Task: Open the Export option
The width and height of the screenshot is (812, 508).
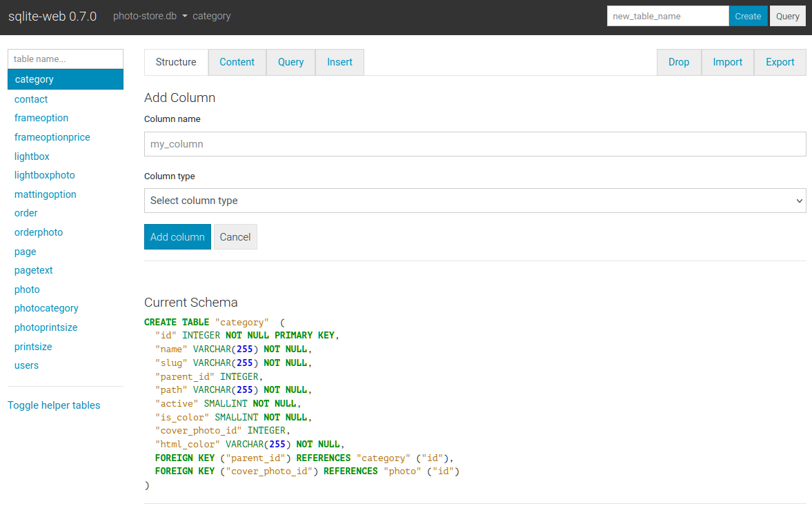Action: [x=780, y=62]
